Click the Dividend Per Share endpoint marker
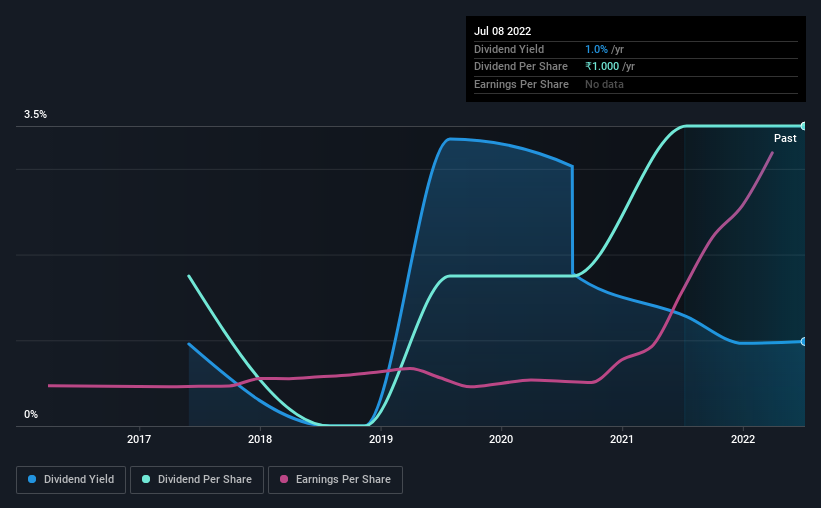Screen dimensions: 821x508 point(804,126)
